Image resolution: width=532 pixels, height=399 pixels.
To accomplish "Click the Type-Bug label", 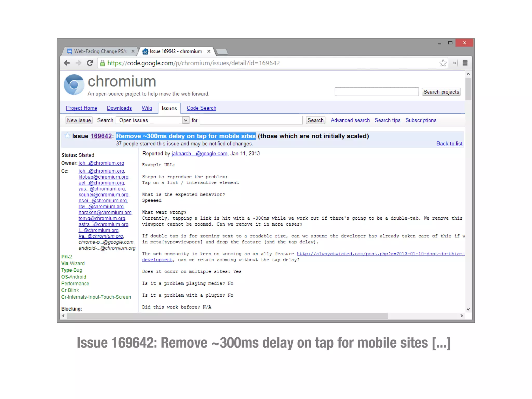I will coord(72,270).
